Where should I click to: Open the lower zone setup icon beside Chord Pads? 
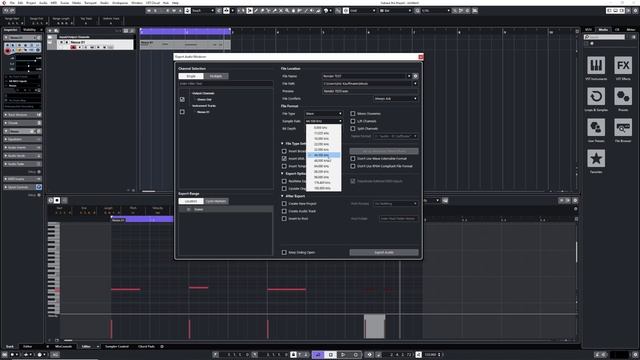pos(162,347)
